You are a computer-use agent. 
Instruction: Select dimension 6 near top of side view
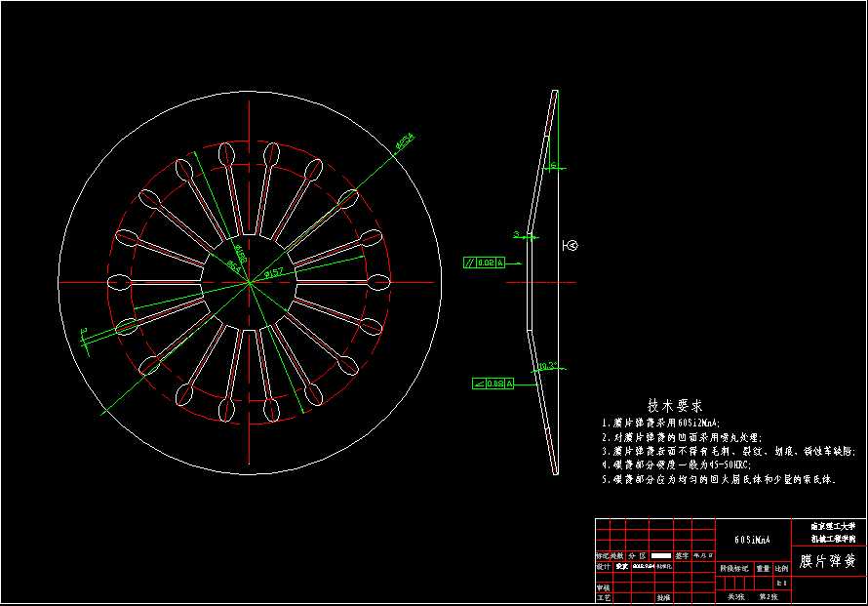pos(552,167)
